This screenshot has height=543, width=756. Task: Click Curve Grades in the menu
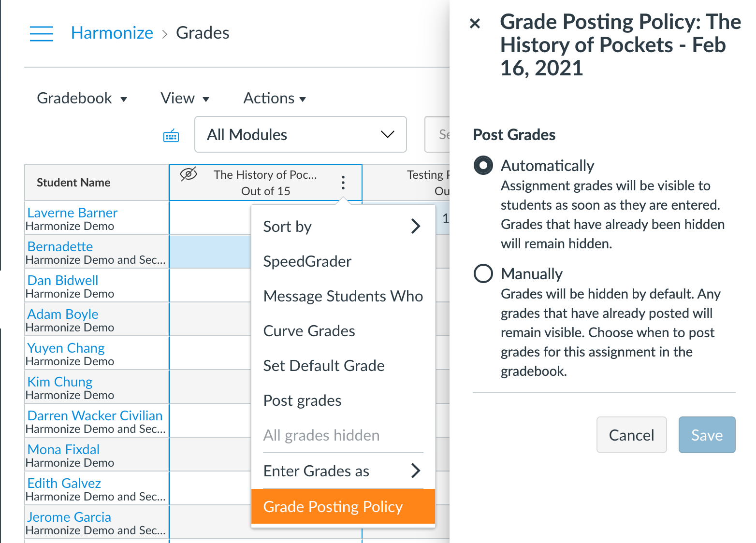click(x=309, y=331)
